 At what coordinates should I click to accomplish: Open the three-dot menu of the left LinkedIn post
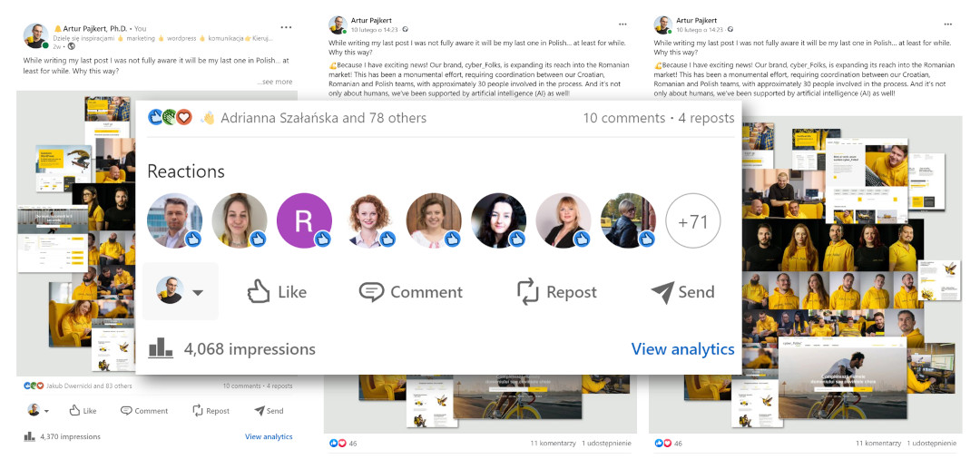(x=287, y=28)
